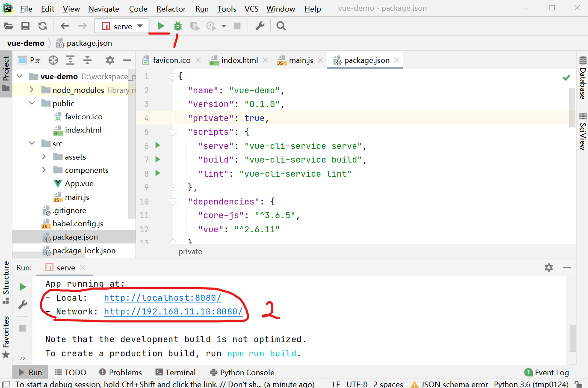Click the Back navigation arrow
This screenshot has height=388, width=588.
point(65,26)
